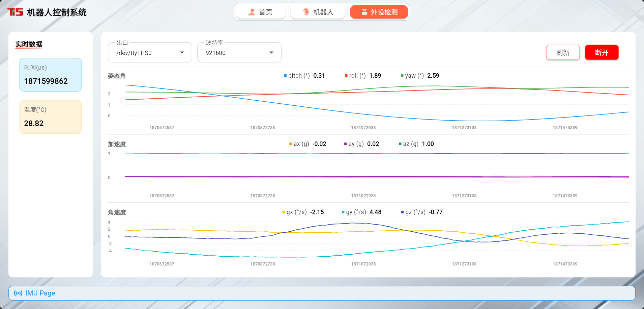
Task: Switch to the 机器人 tab
Action: (x=318, y=12)
